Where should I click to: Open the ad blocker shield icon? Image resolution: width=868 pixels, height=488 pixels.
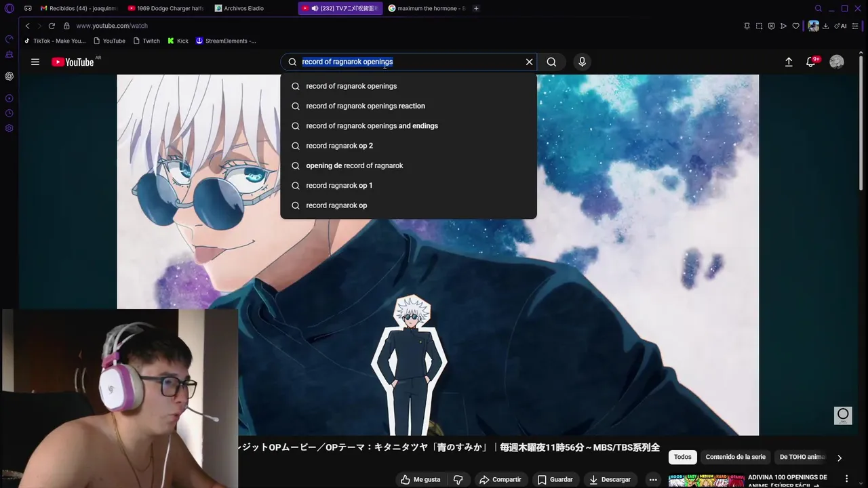[771, 26]
